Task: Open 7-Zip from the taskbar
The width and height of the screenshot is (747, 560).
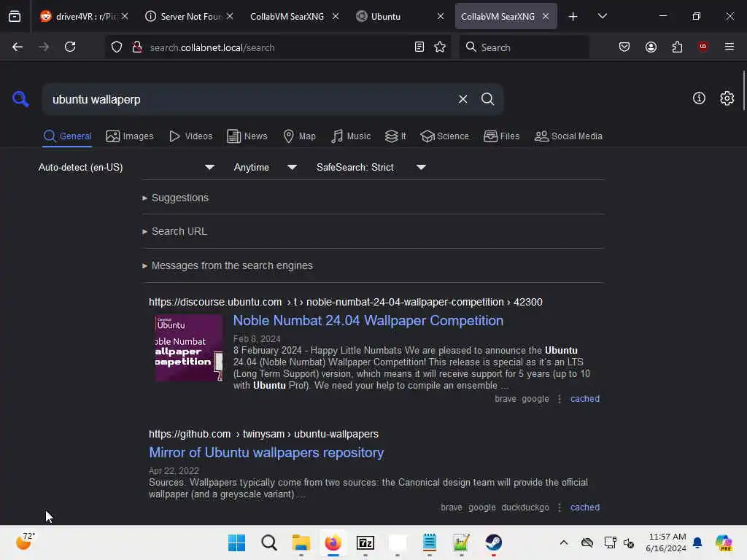Action: [365, 542]
